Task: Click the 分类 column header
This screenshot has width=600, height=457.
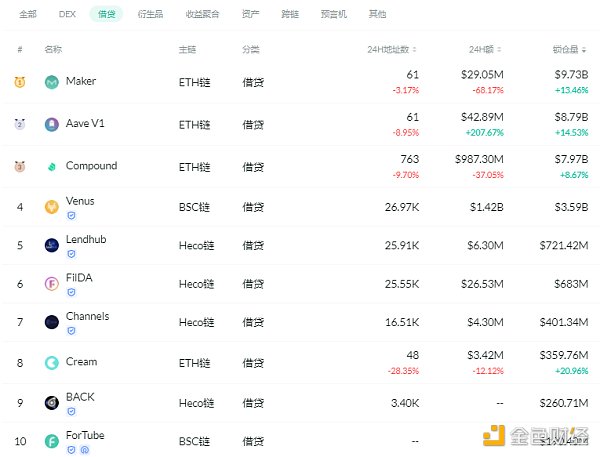Action: tap(251, 49)
